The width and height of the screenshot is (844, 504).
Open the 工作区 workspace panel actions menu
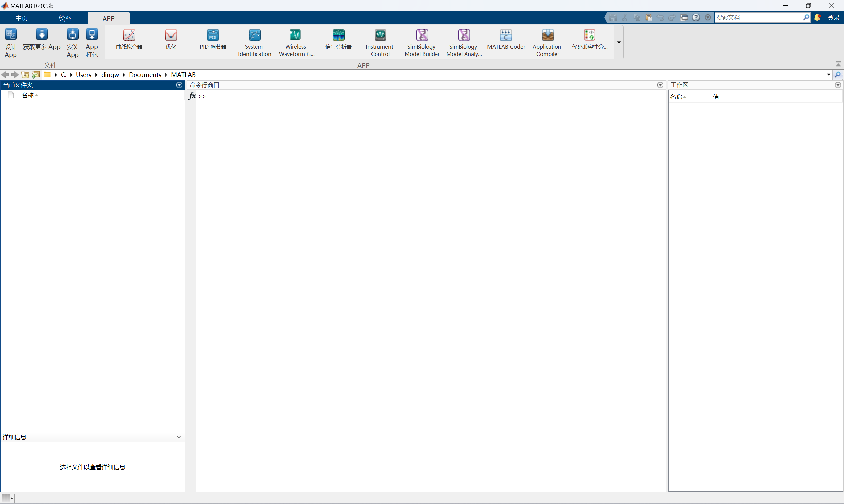(x=837, y=85)
